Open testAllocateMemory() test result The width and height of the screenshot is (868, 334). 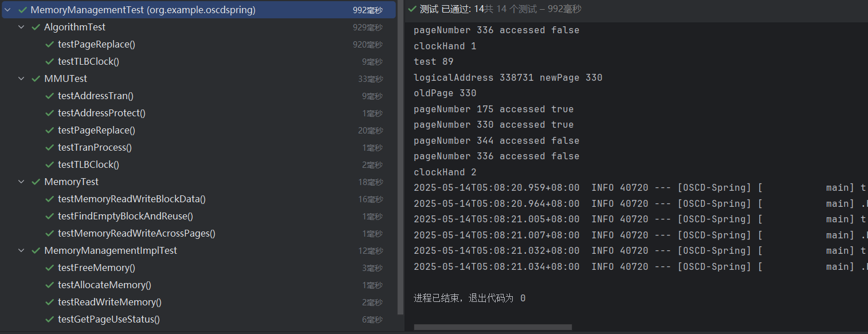pos(104,285)
